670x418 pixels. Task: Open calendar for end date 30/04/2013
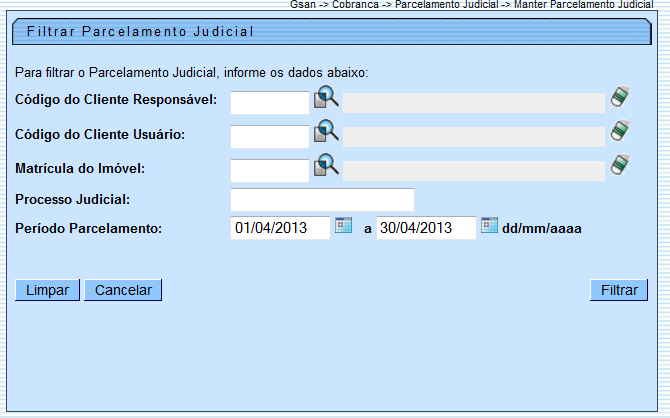click(489, 225)
